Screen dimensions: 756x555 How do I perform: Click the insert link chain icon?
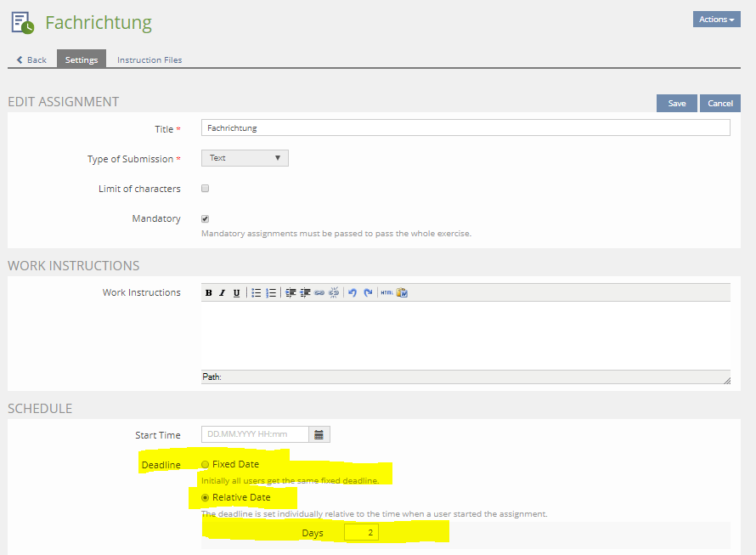tap(319, 292)
